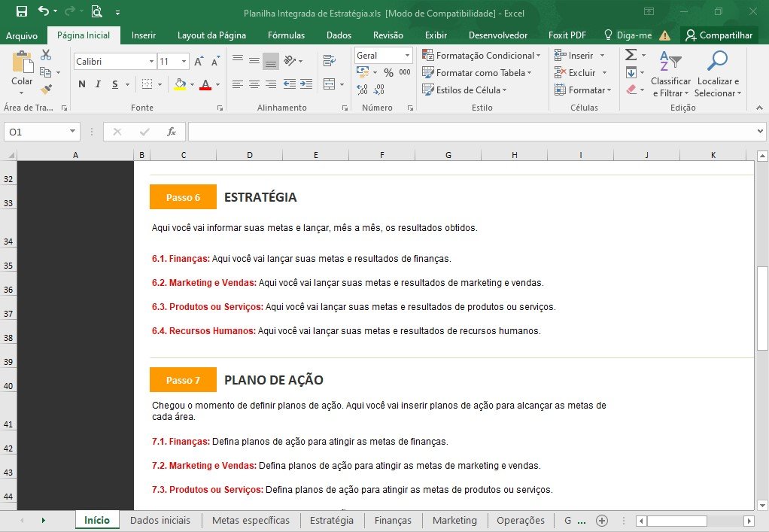Expand Estilos de Célula gallery

click(x=464, y=90)
